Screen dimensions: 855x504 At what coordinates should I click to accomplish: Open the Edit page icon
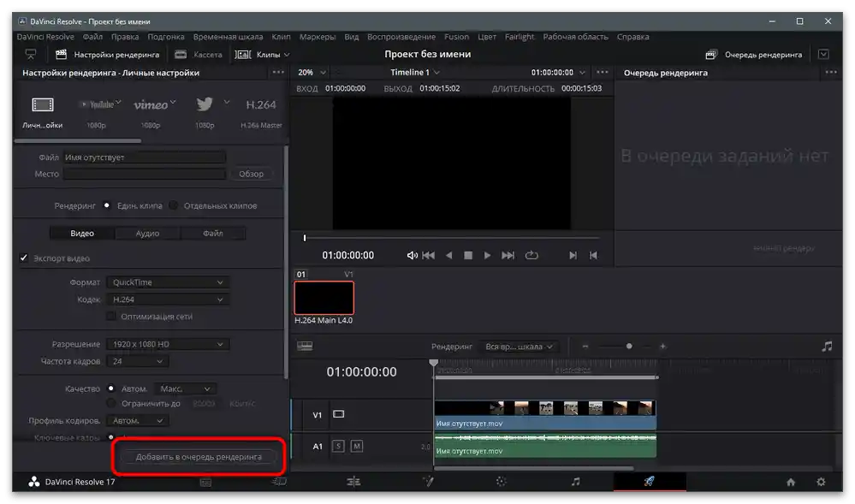coord(353,482)
